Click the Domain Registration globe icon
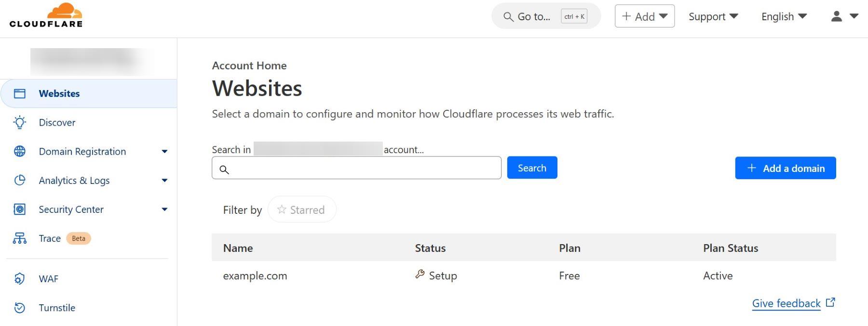 [20, 151]
